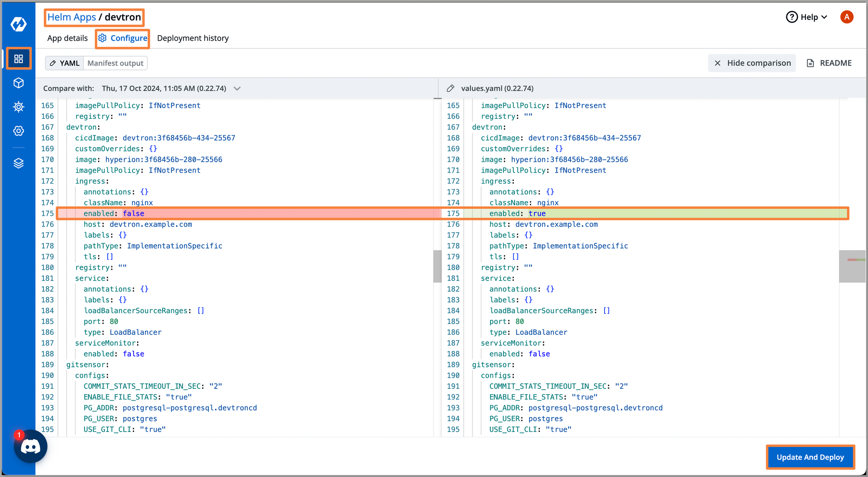Viewport: 868px width, 477px height.
Task: Click the user avatar 'A'
Action: [846, 17]
